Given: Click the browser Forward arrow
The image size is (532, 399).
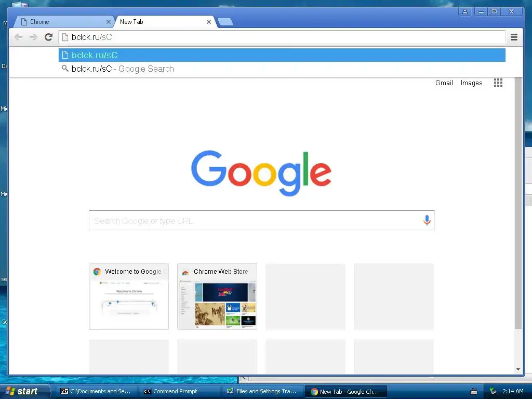Looking at the screenshot, I should pyautogui.click(x=33, y=37).
